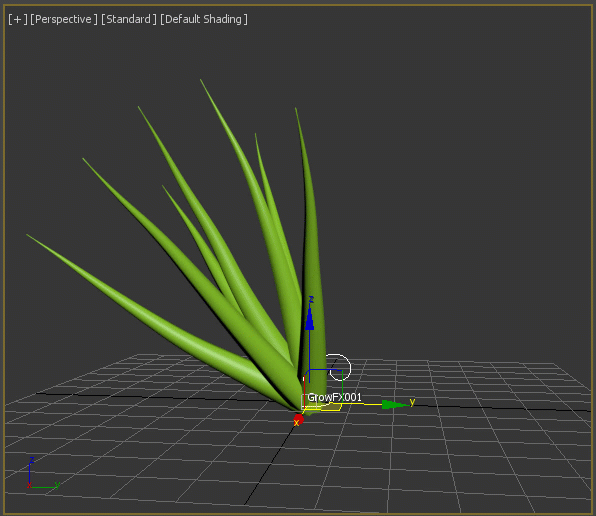Viewport: 596px width, 516px height.
Task: Open the Default Shading viewport menu
Action: tap(204, 19)
